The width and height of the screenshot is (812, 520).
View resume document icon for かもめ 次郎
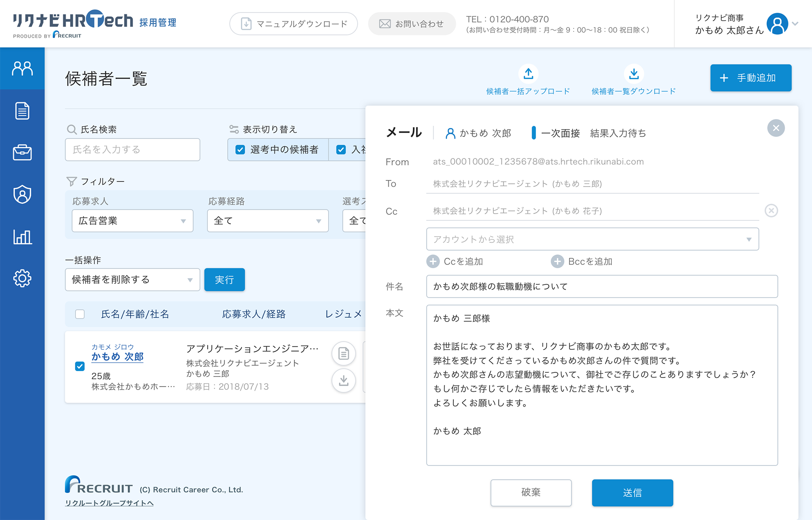343,354
